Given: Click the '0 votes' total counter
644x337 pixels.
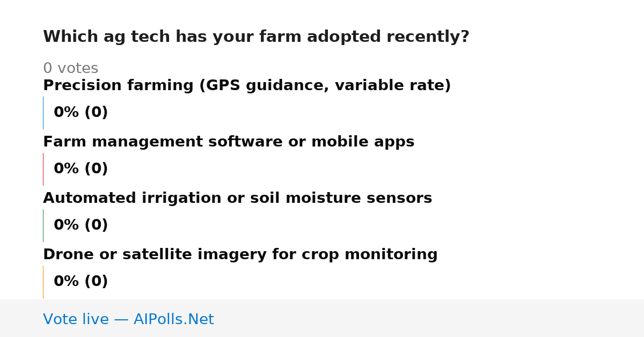Looking at the screenshot, I should point(70,69).
